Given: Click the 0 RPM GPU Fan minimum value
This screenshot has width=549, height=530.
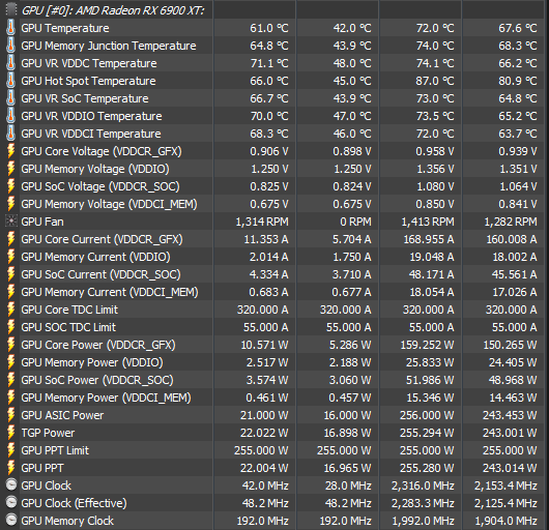Looking at the screenshot, I should [356, 222].
